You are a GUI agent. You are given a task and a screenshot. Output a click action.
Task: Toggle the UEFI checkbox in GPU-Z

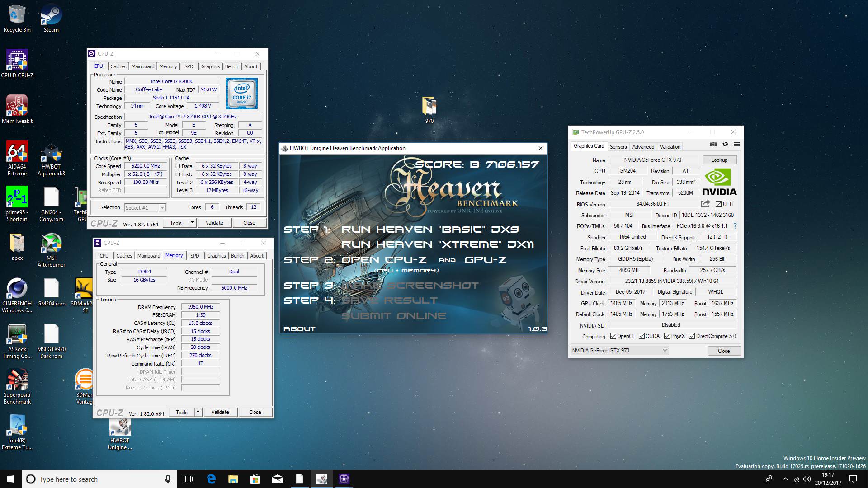pos(718,204)
